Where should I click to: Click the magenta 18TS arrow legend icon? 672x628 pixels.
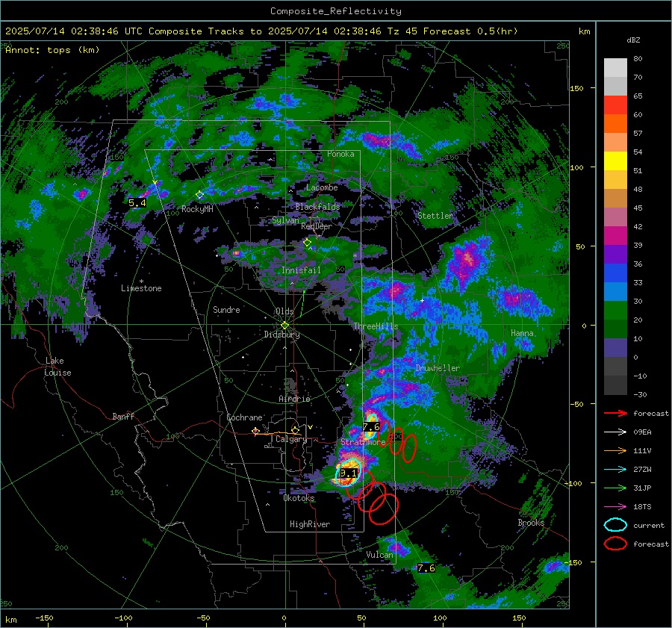(x=615, y=507)
